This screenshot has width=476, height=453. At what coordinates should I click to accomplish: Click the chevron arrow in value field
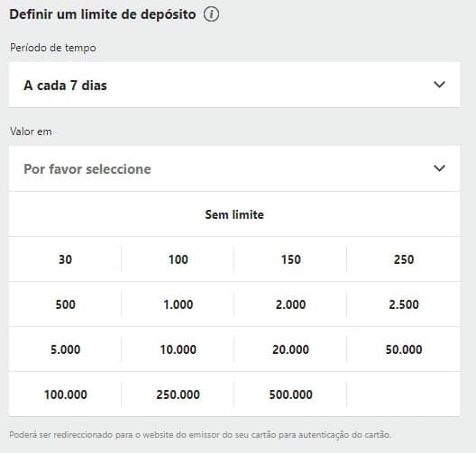pyautogui.click(x=439, y=168)
